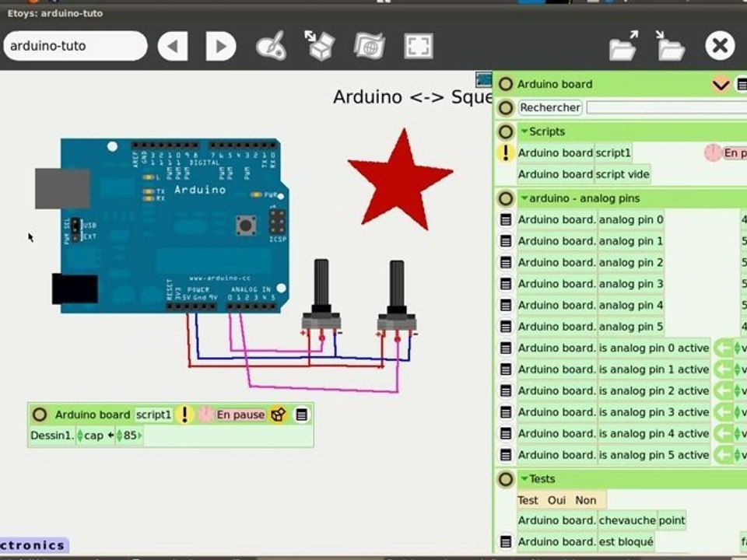
Task: Open menu icon for analog pin 3
Action: tap(506, 284)
